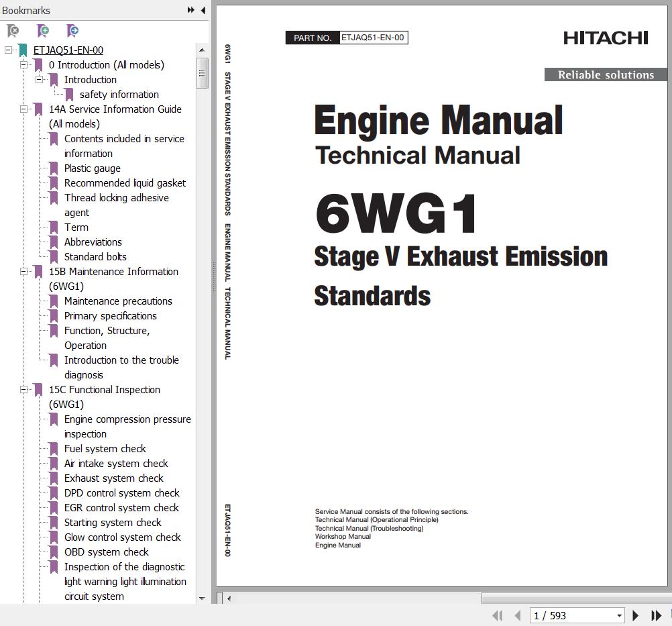Click the delete bookmark icon
This screenshot has height=626, width=672.
[13, 31]
